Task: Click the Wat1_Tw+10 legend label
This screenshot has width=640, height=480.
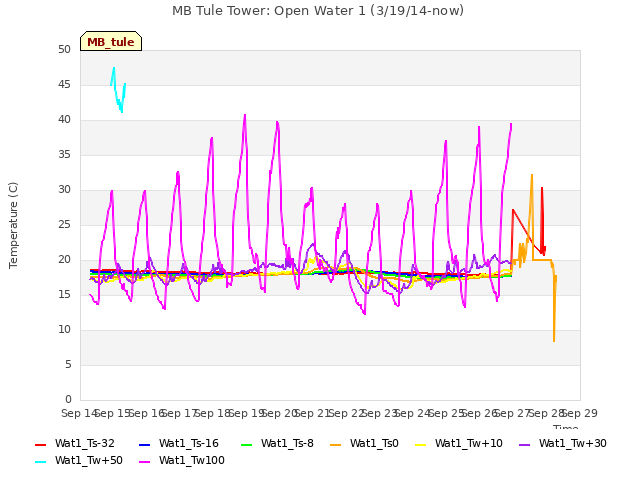Action: [469, 443]
